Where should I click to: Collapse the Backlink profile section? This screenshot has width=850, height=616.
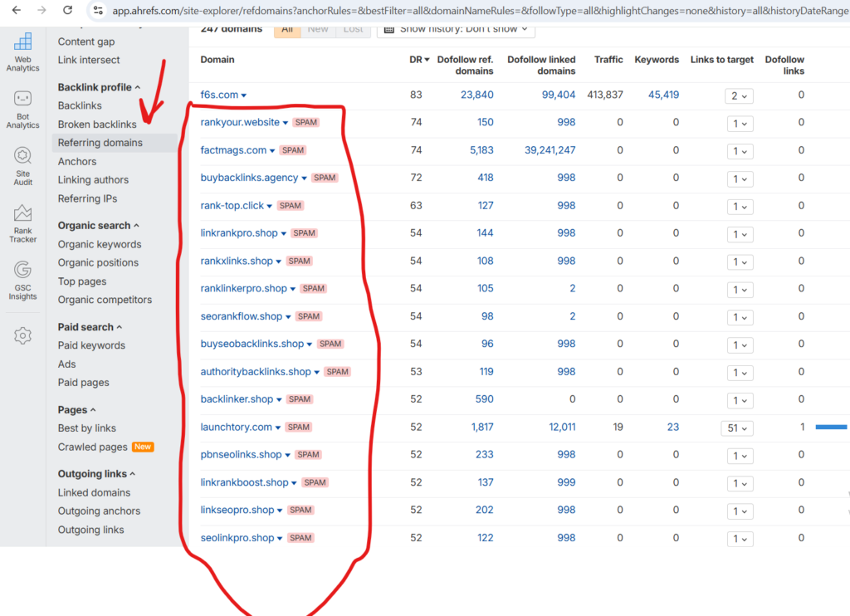99,87
